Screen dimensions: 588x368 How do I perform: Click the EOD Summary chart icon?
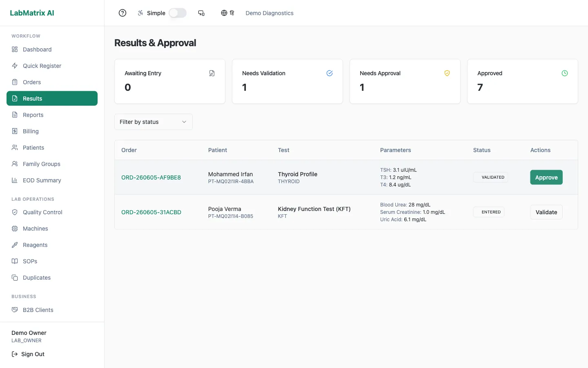15,180
